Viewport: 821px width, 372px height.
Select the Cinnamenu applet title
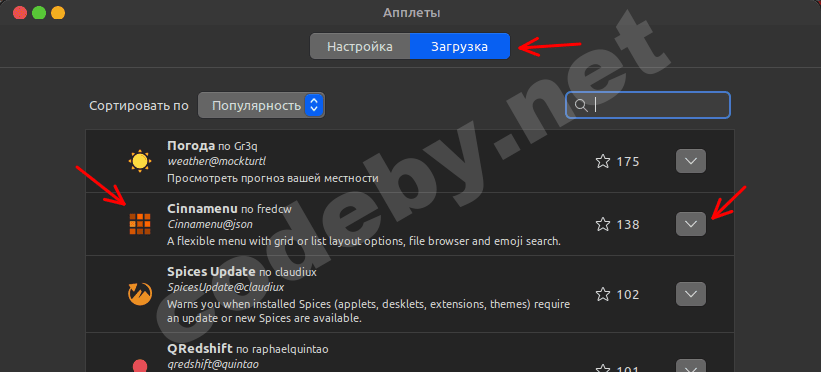pos(203,208)
